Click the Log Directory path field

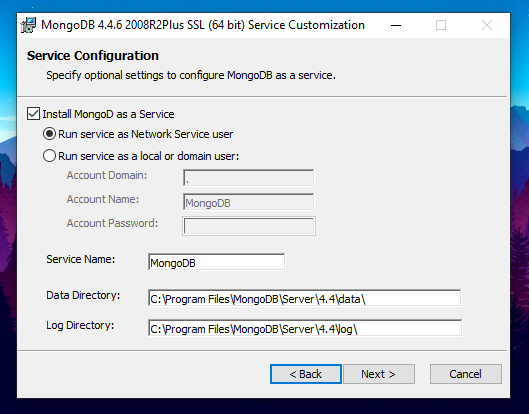(x=305, y=328)
